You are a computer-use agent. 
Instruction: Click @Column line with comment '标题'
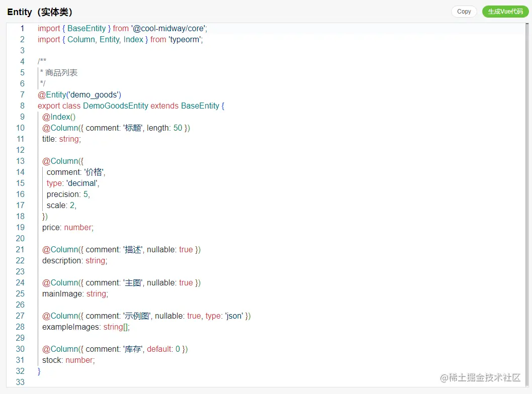point(116,128)
